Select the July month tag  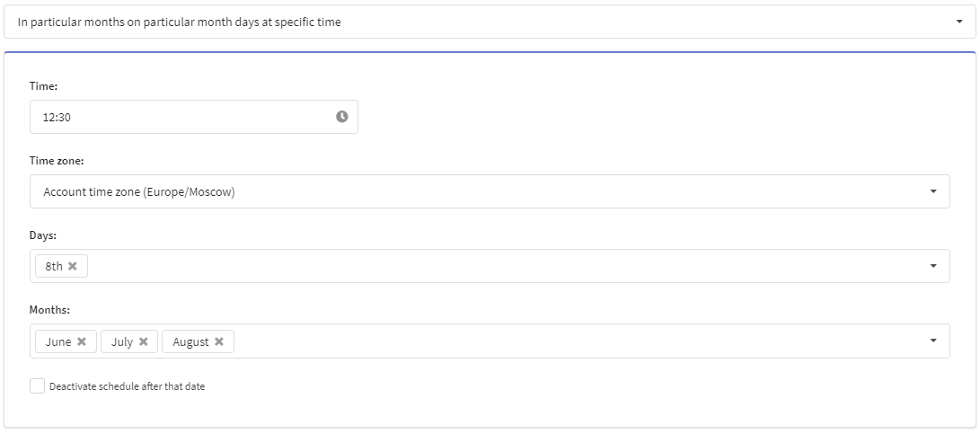tap(122, 341)
